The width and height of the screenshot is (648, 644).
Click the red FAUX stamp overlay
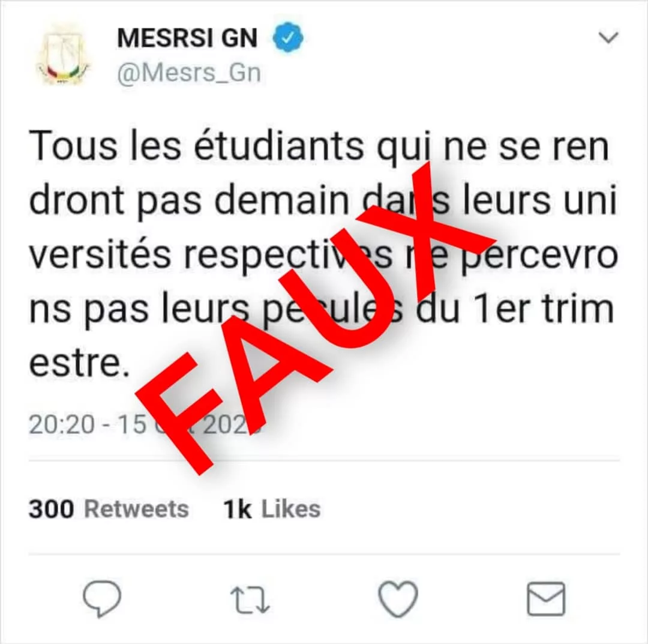point(315,318)
